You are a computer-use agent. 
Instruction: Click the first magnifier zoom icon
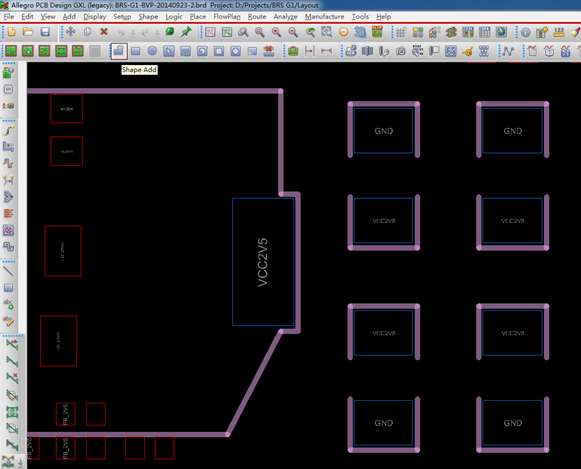click(x=243, y=33)
